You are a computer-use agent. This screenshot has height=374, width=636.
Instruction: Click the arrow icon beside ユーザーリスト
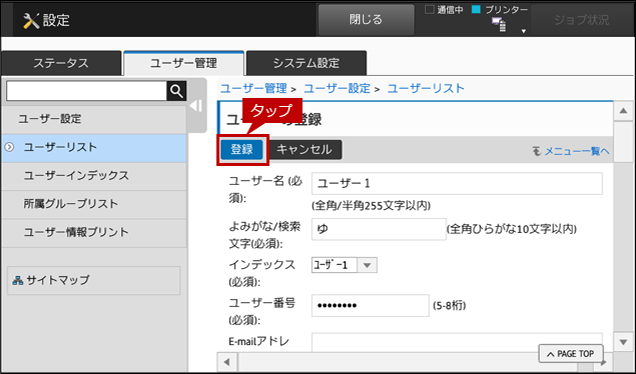click(x=9, y=147)
